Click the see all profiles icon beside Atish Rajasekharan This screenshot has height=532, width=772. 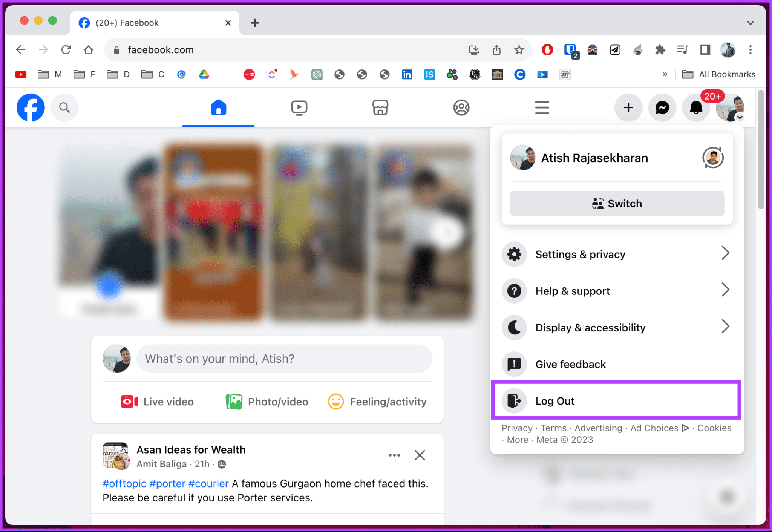click(712, 158)
